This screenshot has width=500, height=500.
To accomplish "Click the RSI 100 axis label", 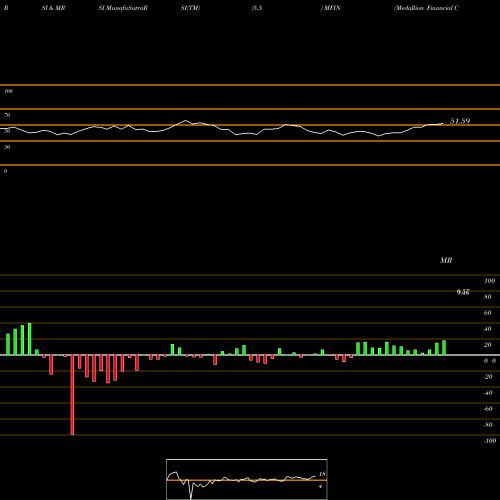I will pyautogui.click(x=8, y=91).
